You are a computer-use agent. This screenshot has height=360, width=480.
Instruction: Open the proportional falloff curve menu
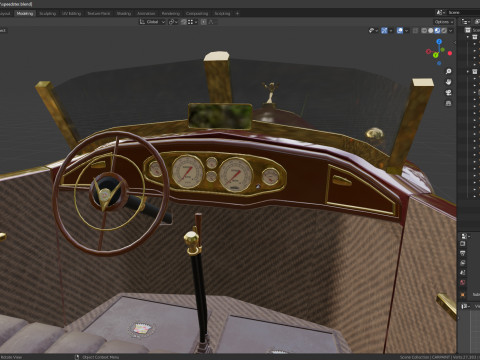click(x=211, y=22)
